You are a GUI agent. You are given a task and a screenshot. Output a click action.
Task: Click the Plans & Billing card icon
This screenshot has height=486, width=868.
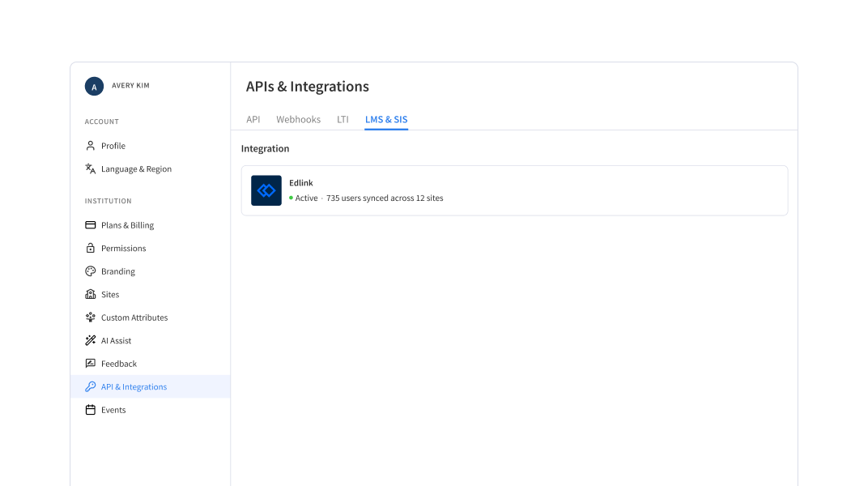[90, 224]
